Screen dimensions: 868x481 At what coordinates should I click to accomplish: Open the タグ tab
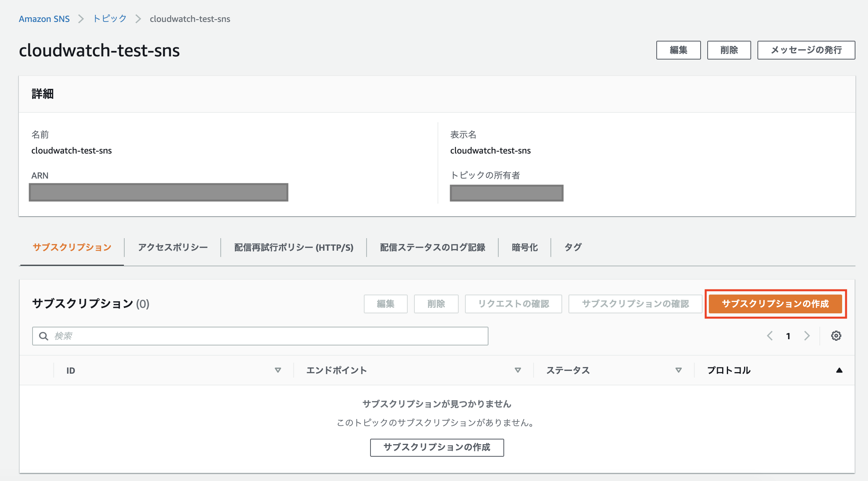pos(572,247)
